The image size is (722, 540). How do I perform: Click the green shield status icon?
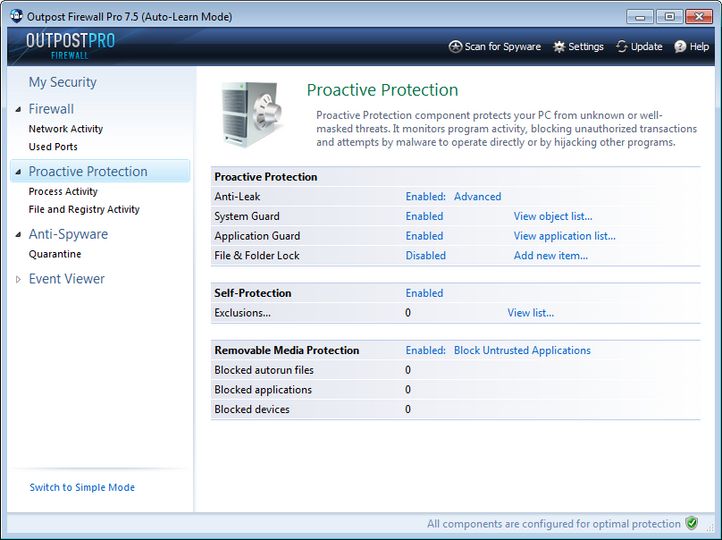pyautogui.click(x=691, y=523)
